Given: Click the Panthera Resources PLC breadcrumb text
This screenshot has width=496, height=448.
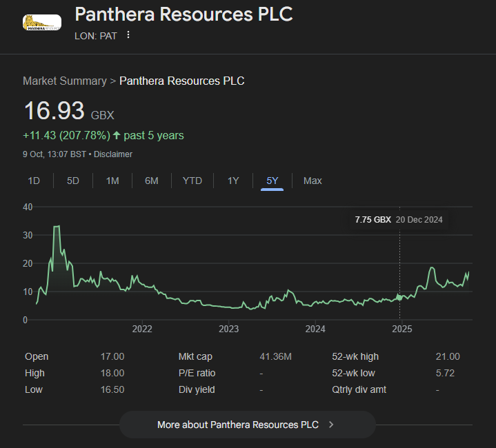Looking at the screenshot, I should 182,81.
